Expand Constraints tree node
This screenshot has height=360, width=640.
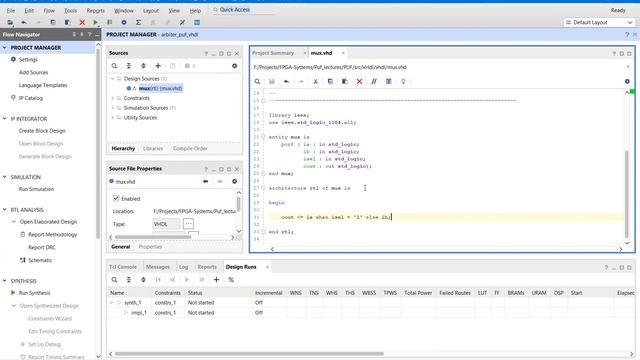tap(113, 98)
